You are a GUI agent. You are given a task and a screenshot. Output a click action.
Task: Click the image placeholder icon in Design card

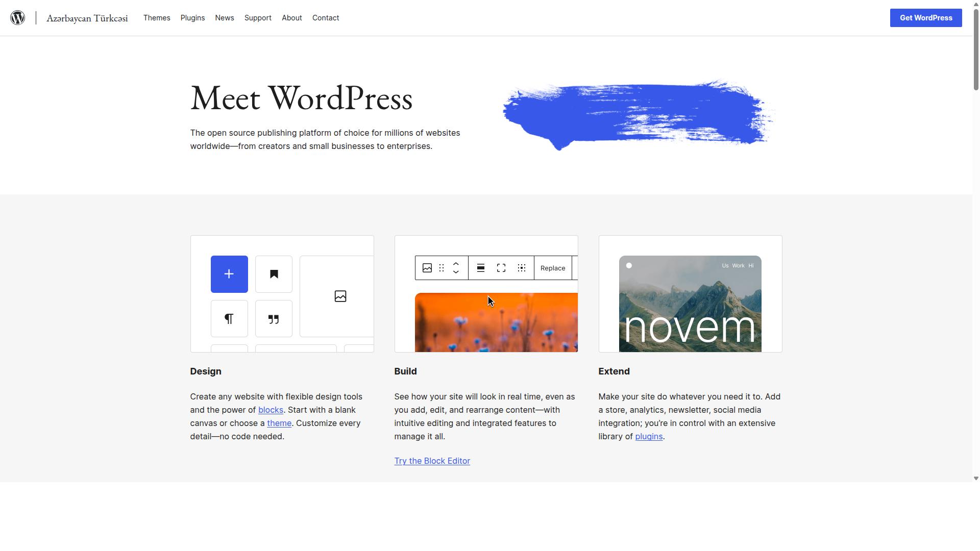point(340,296)
